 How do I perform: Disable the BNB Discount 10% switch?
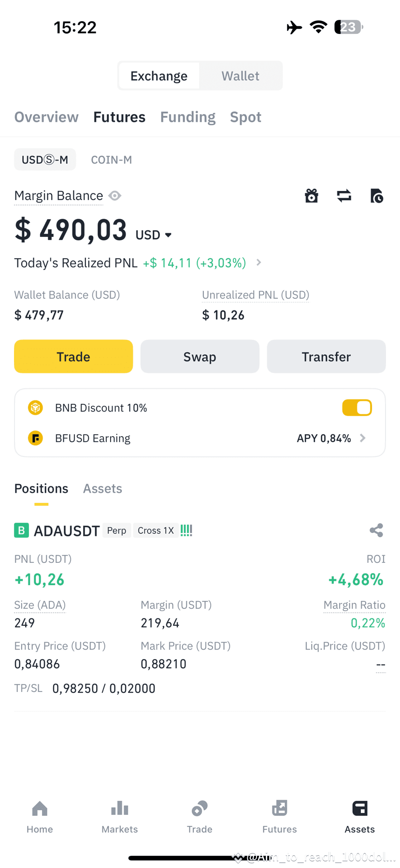(357, 408)
